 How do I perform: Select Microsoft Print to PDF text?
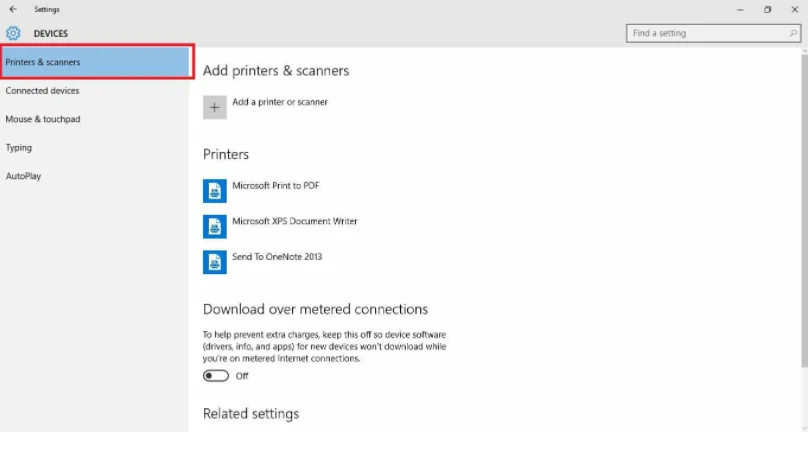point(276,185)
